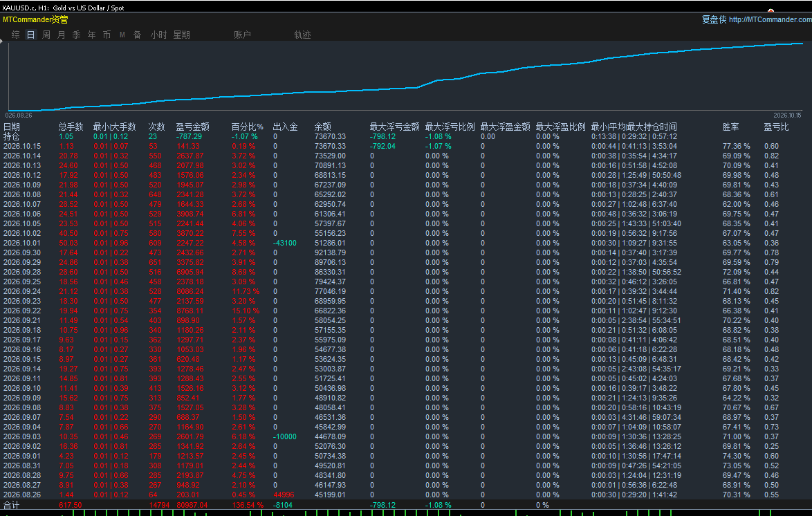Click the 余额 column header

coord(322,127)
